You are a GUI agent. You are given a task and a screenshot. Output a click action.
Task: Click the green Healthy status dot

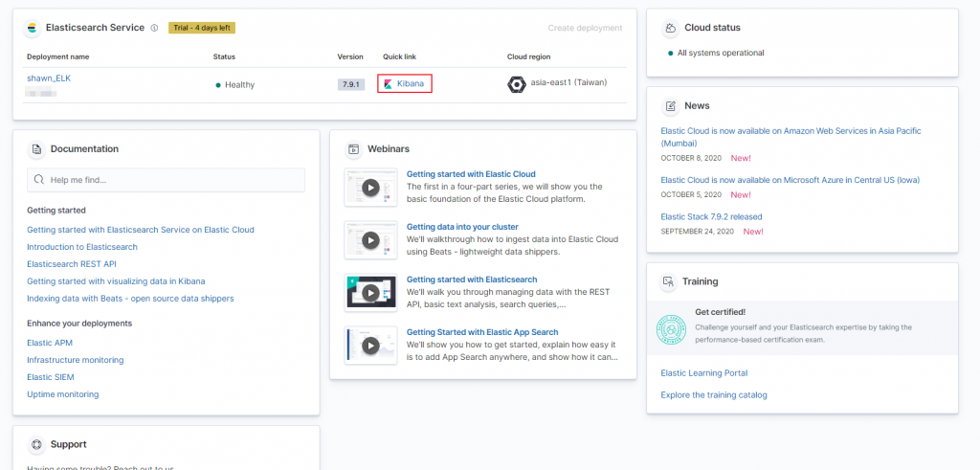(x=218, y=85)
